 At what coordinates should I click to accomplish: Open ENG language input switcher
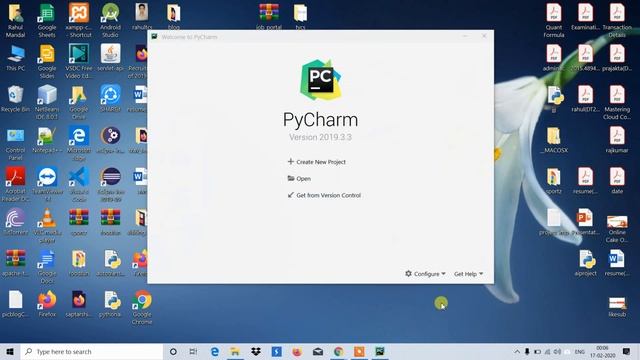coord(580,351)
